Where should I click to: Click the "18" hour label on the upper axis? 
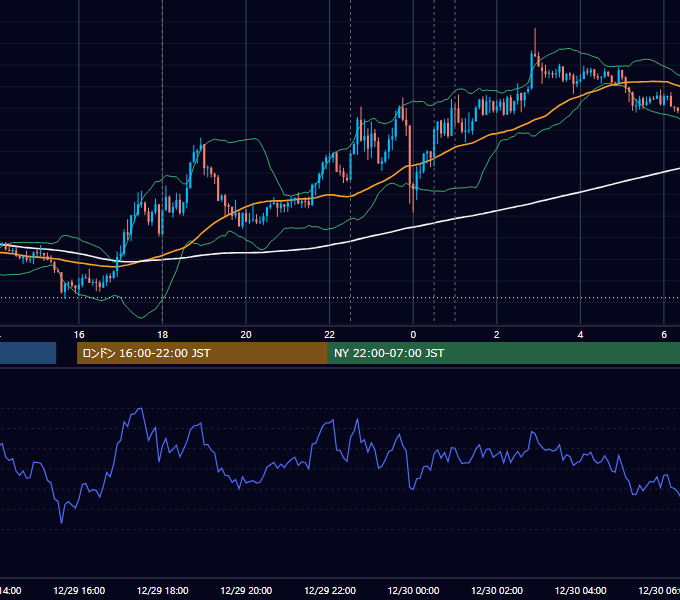(x=163, y=335)
